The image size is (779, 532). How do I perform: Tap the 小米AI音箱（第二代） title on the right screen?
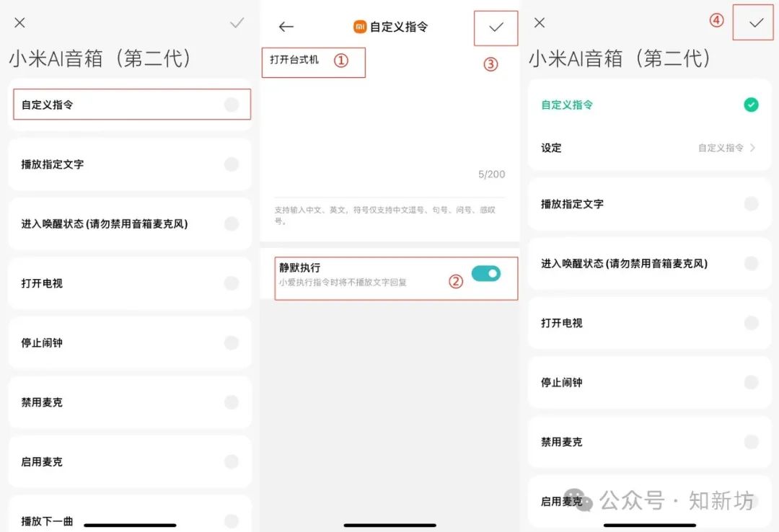[x=620, y=58]
